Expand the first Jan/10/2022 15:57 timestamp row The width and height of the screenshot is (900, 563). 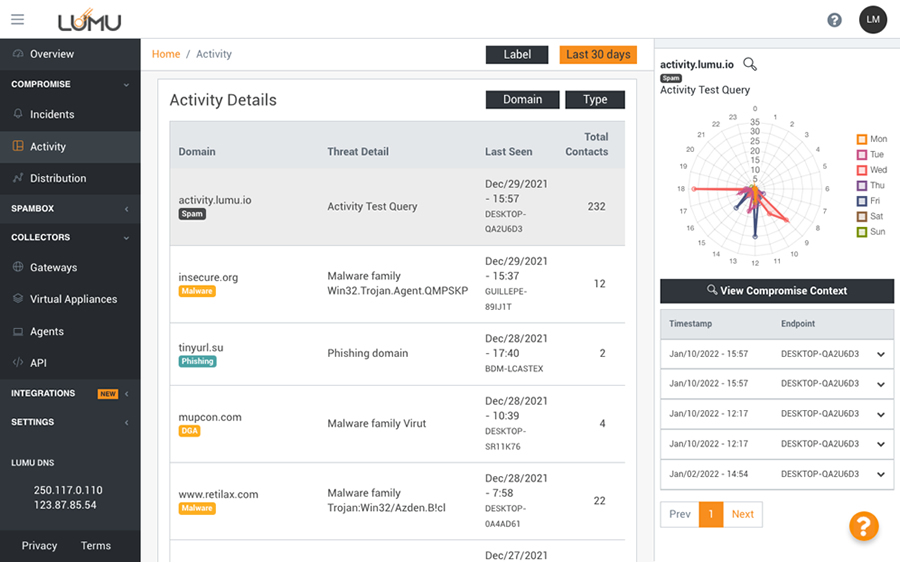pyautogui.click(x=880, y=354)
